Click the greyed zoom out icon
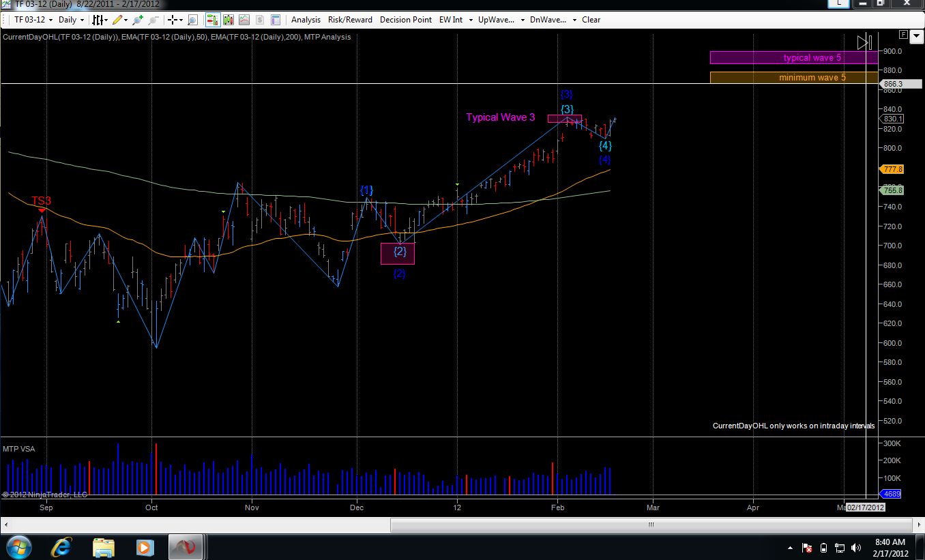Image resolution: width=925 pixels, height=560 pixels. point(153,20)
